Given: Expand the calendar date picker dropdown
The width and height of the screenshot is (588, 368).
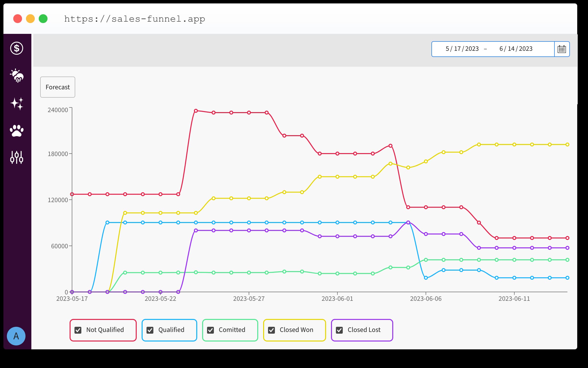Looking at the screenshot, I should 562,48.
